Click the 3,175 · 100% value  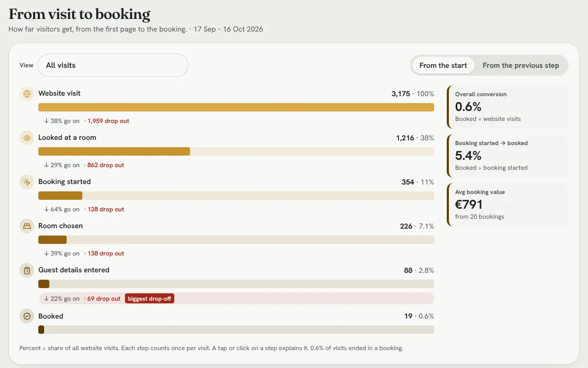(413, 94)
